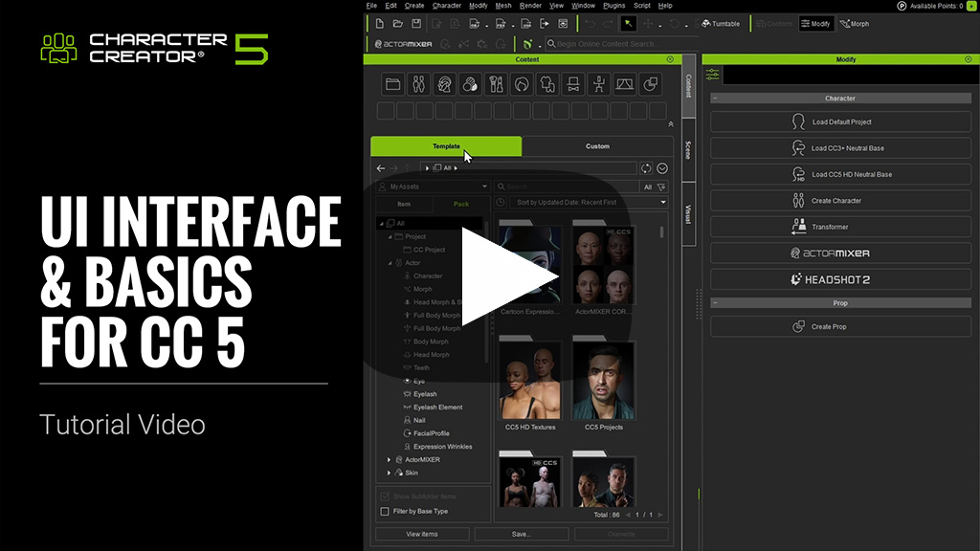The height and width of the screenshot is (551, 980).
Task: Enable the Filter by Base Type checkbox
Action: 385,511
